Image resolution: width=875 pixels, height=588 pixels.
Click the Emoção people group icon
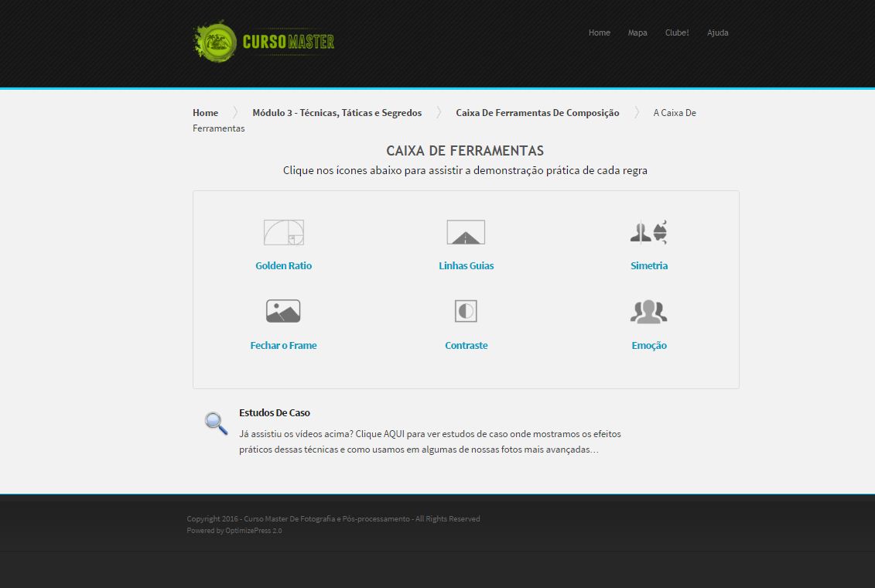(648, 311)
